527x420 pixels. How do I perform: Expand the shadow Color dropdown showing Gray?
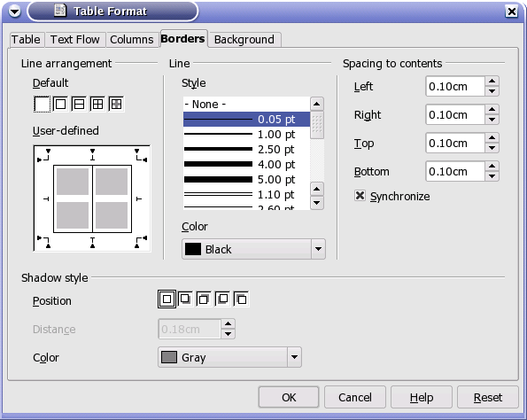click(229, 357)
